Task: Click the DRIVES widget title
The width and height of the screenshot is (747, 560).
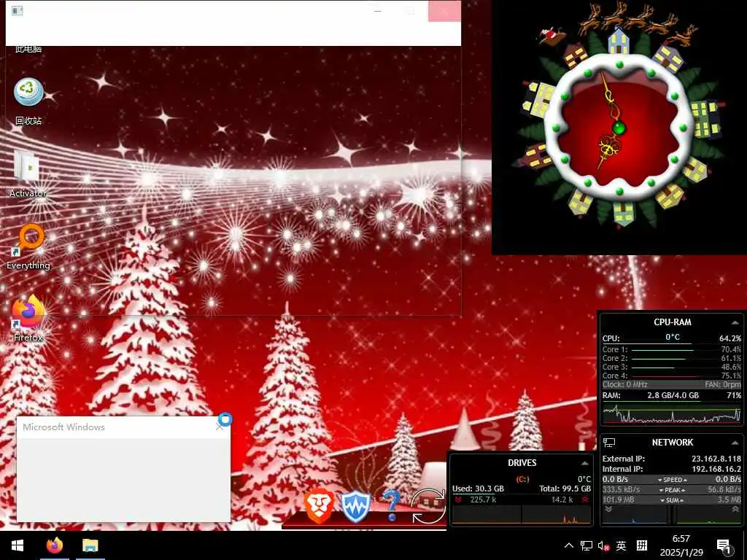Action: [x=522, y=463]
